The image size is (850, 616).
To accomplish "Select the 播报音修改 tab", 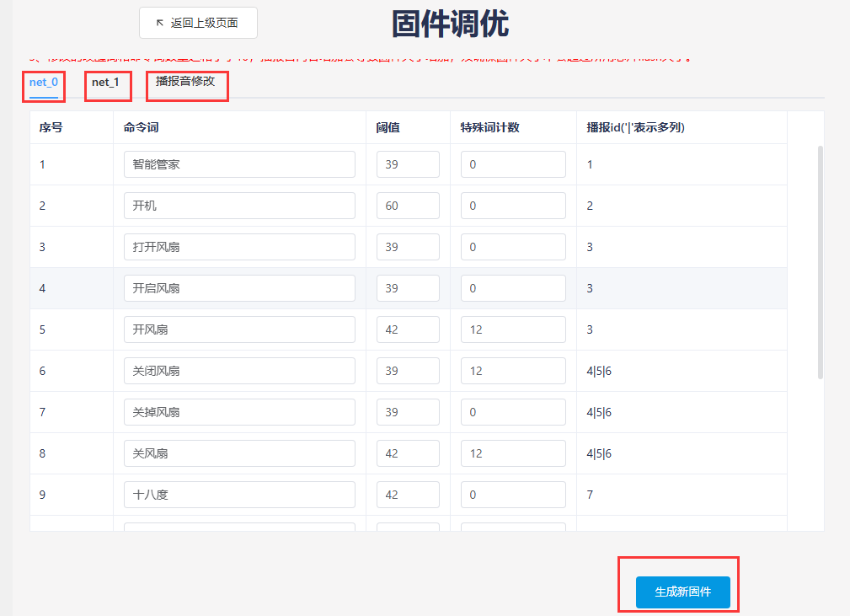I will click(185, 82).
